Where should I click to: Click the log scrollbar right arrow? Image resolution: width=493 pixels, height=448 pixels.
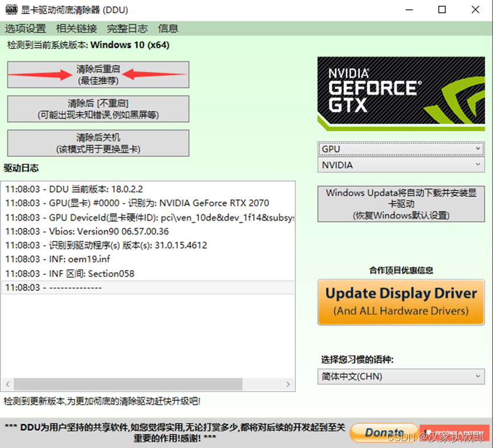288,384
